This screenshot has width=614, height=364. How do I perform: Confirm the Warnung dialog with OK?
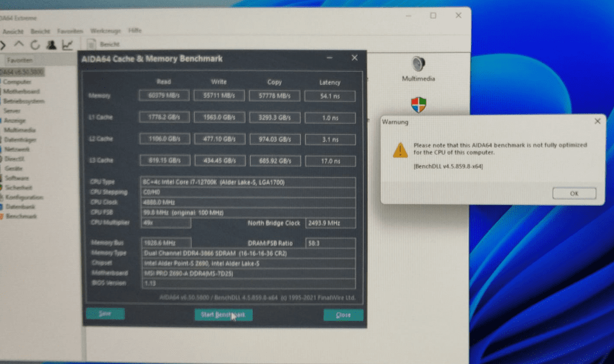point(574,193)
